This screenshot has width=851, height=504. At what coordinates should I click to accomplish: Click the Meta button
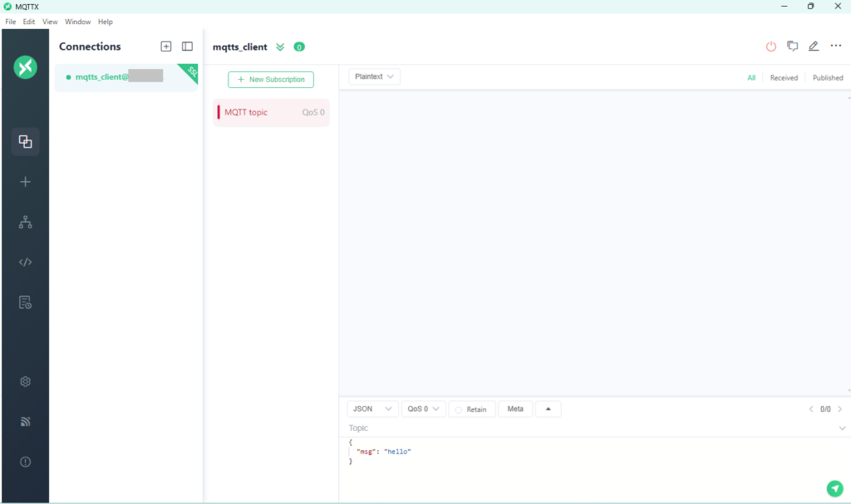pyautogui.click(x=515, y=409)
